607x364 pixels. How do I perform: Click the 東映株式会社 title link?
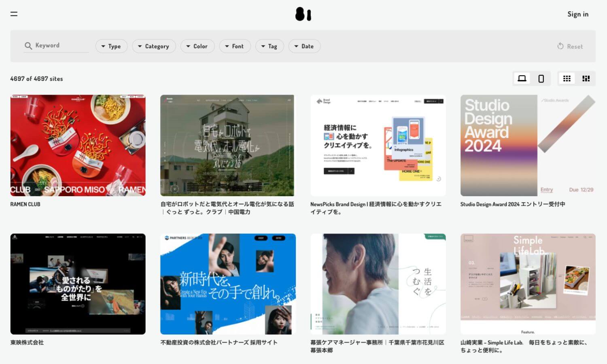27,343
